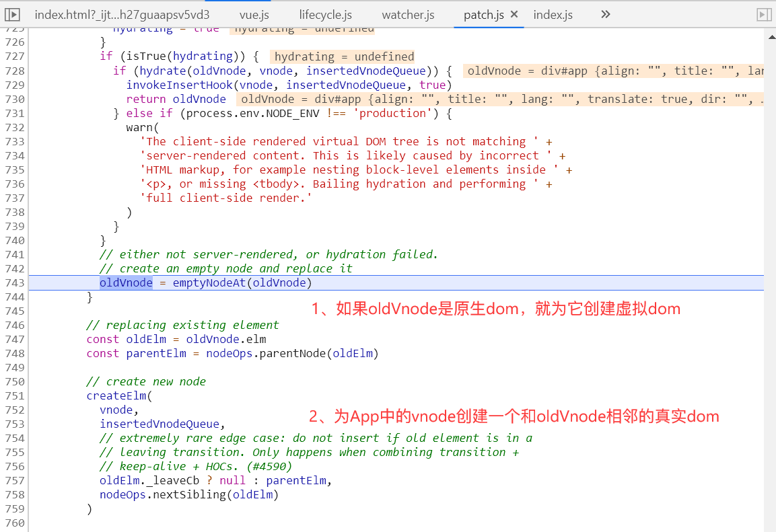Image resolution: width=776 pixels, height=532 pixels.
Task: Click comment 'create an empty node and replace it'
Action: click(x=236, y=268)
